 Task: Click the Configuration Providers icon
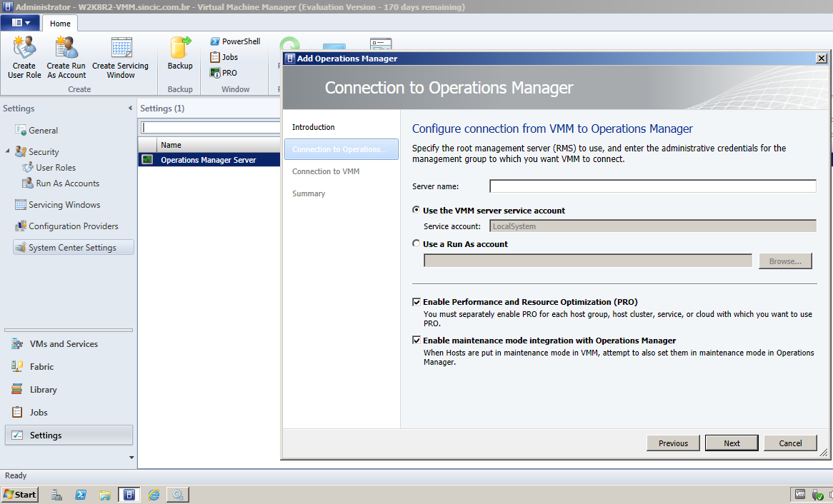tap(21, 226)
